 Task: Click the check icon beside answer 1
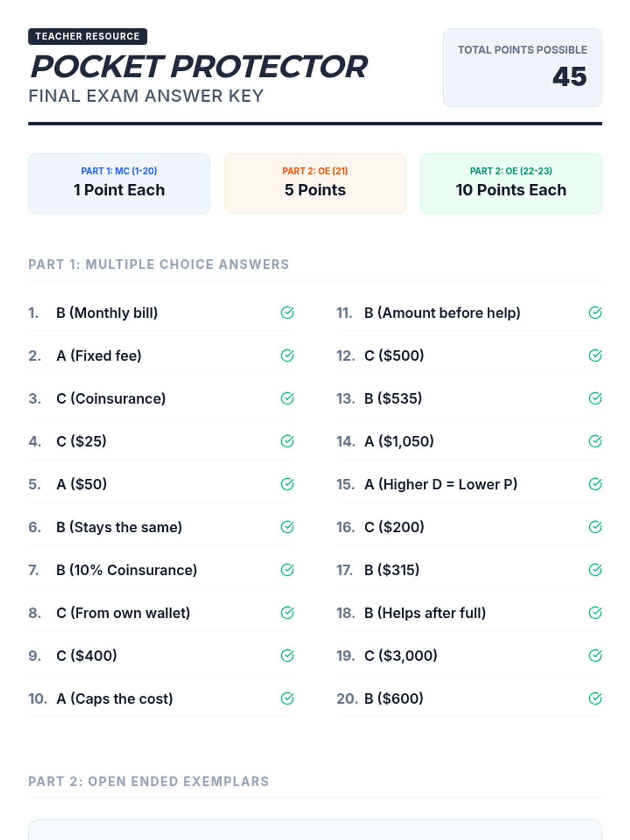click(x=287, y=313)
